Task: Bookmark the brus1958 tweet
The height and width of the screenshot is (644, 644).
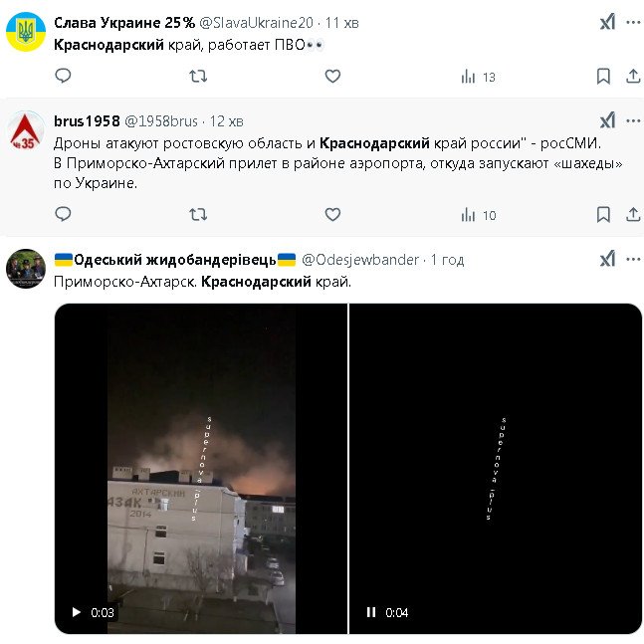Action: click(603, 215)
